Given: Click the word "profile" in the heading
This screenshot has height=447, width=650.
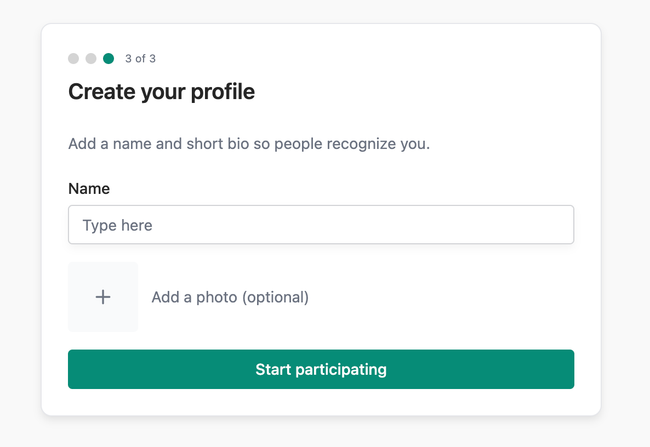Looking at the screenshot, I should pos(221,92).
